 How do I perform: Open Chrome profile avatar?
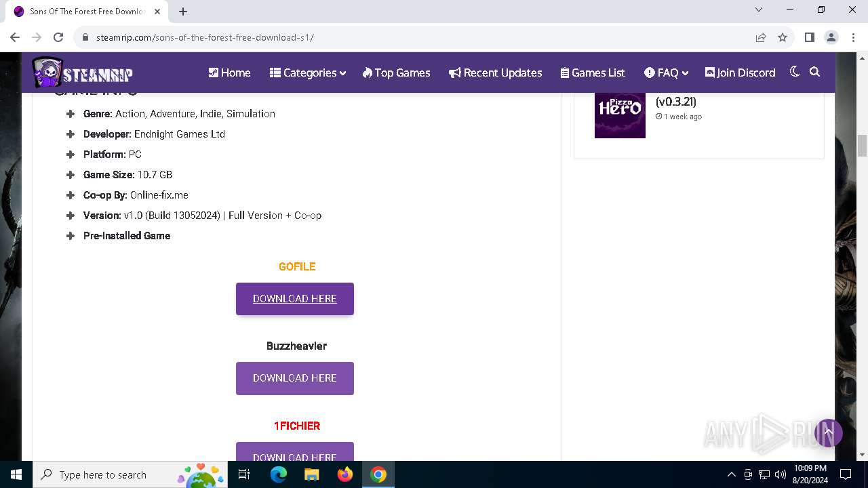831,37
